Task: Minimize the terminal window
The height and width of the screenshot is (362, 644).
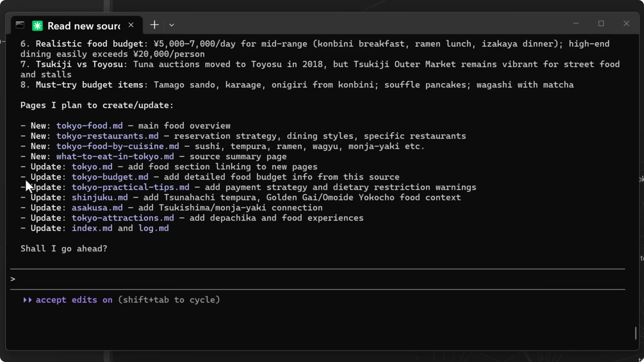Action: point(576,23)
